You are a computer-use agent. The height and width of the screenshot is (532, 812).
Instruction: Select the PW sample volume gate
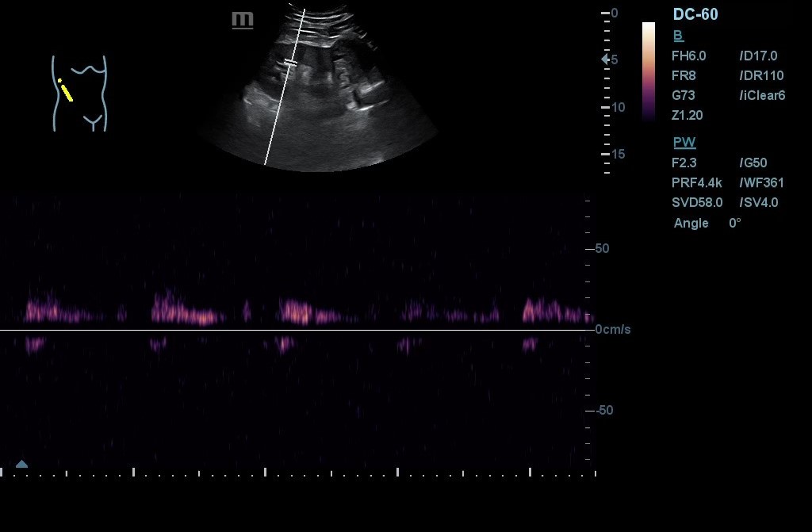(x=291, y=62)
